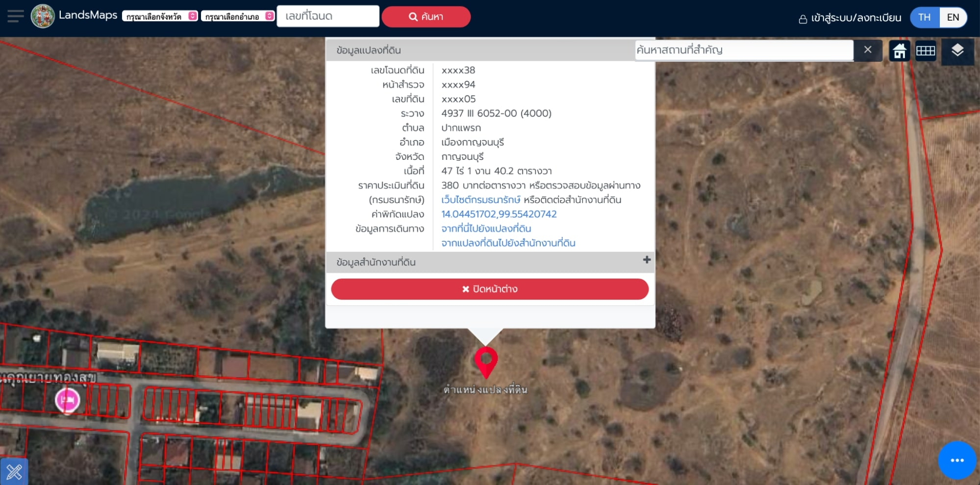Open the hamburger menu icon
Screen dimensions: 980x485
[15, 16]
